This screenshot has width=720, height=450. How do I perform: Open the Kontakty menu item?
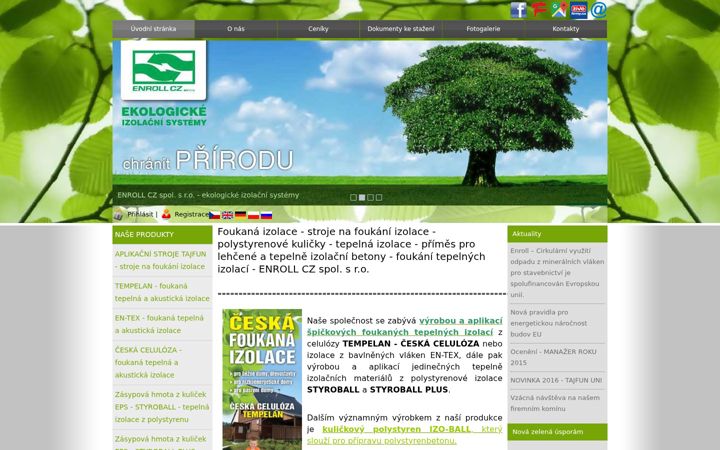(566, 29)
